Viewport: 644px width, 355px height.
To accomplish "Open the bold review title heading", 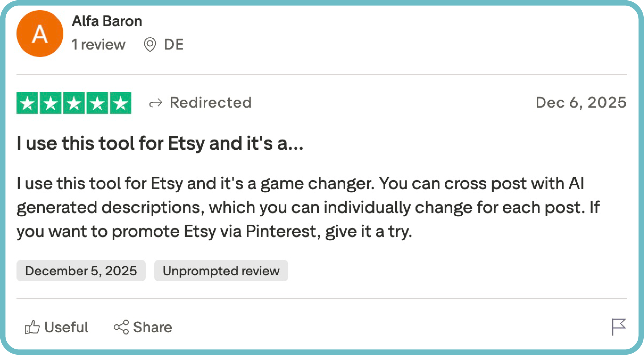I will coord(160,143).
